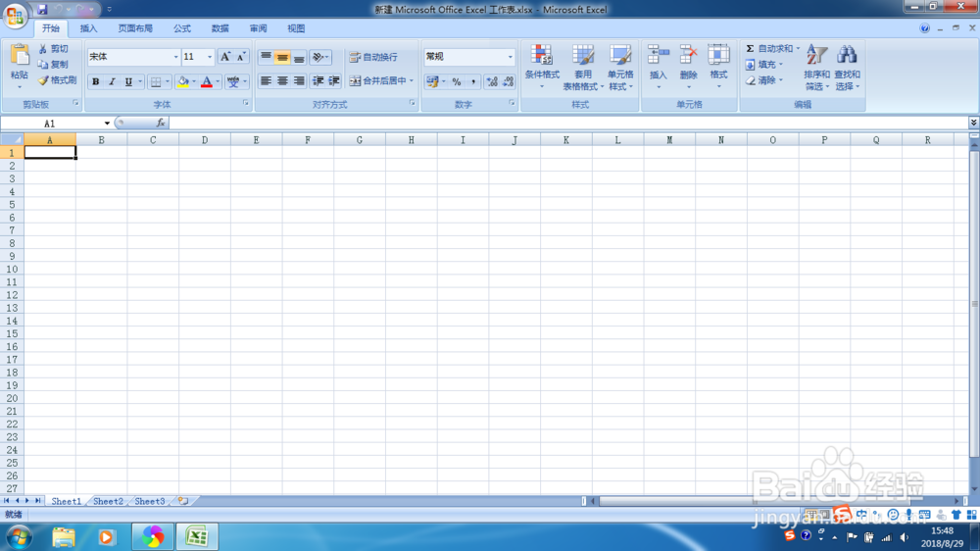The height and width of the screenshot is (551, 980).
Task: Open Find and Select 查找和选择
Action: (847, 67)
